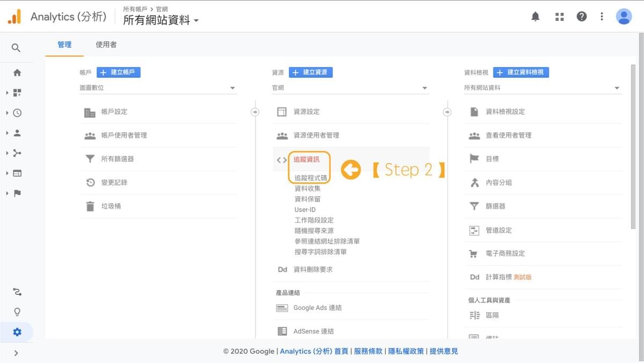The image size is (644, 363).
Task: Click the search magnifier in sidebar
Action: pos(16,48)
